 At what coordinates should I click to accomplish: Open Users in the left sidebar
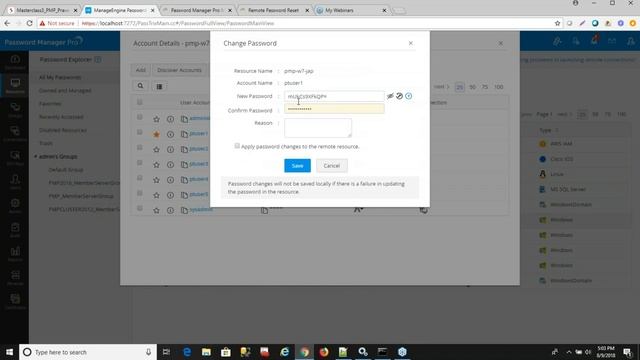[x=15, y=182]
